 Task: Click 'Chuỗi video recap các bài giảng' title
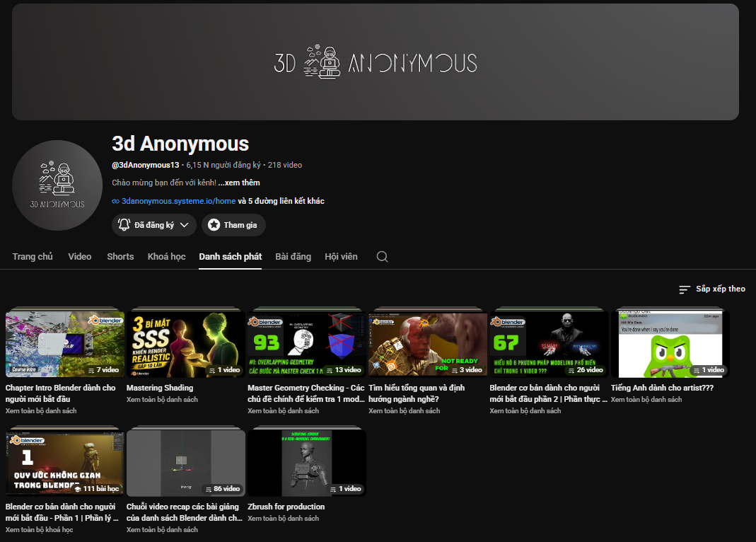coord(184,512)
